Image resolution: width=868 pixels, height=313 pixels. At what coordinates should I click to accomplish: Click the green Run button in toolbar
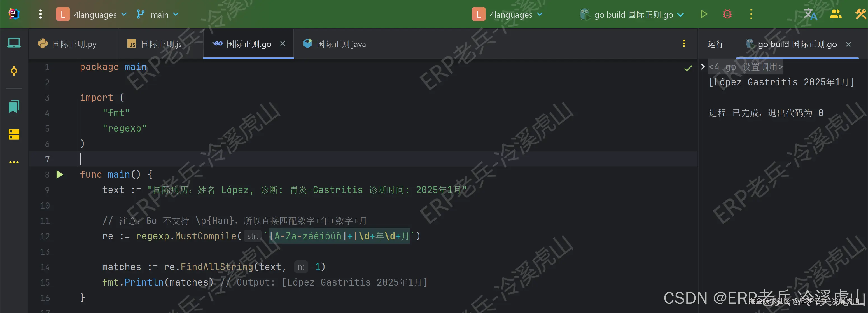(704, 14)
